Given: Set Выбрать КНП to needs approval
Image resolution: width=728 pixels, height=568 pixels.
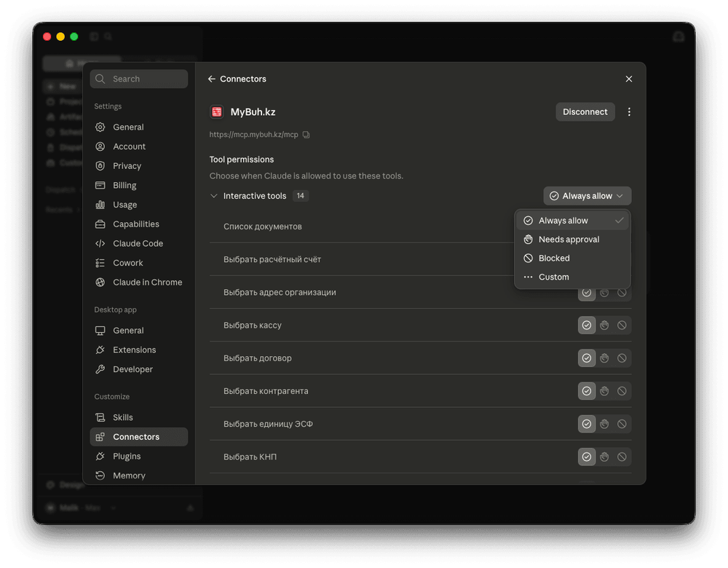Looking at the screenshot, I should coord(604,457).
